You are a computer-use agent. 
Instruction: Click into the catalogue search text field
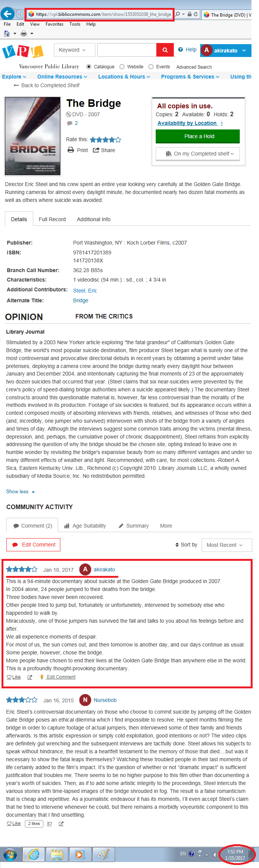pos(127,50)
